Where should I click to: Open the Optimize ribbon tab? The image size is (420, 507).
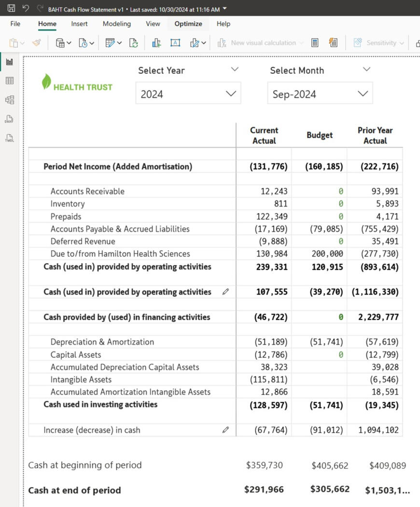tap(188, 24)
